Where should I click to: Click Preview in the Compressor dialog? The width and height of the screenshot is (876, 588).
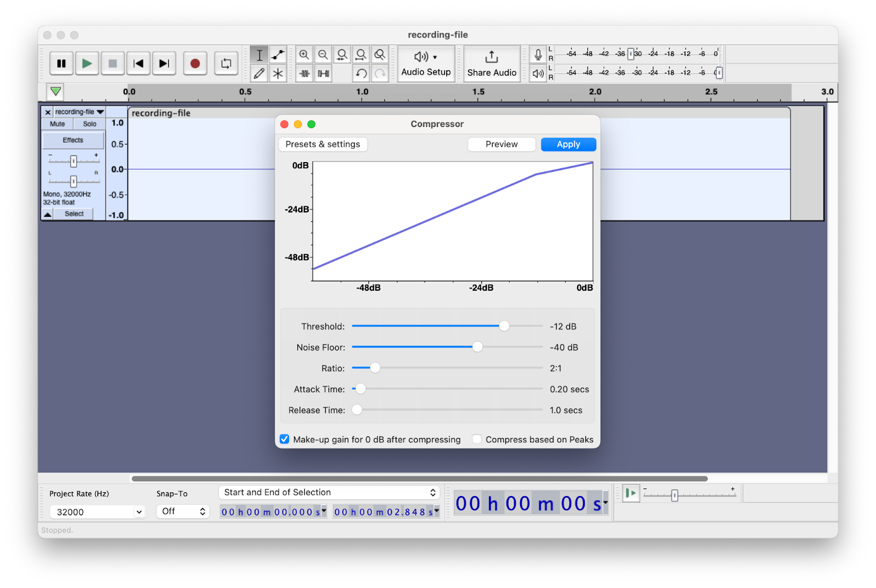(502, 145)
